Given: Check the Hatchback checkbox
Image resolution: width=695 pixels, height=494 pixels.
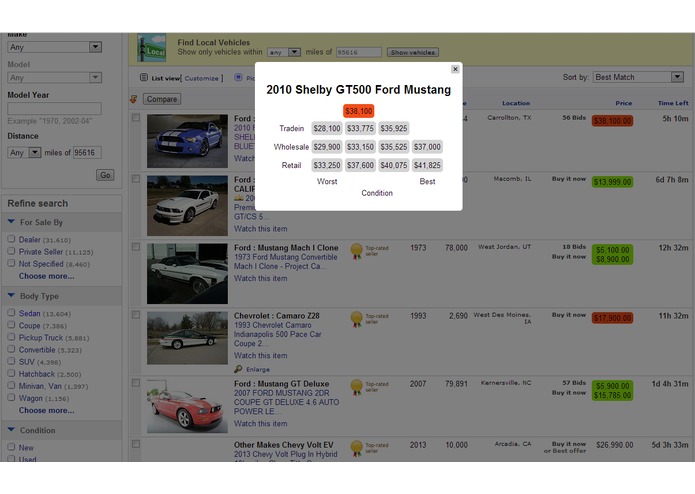Looking at the screenshot, I should pos(12,373).
